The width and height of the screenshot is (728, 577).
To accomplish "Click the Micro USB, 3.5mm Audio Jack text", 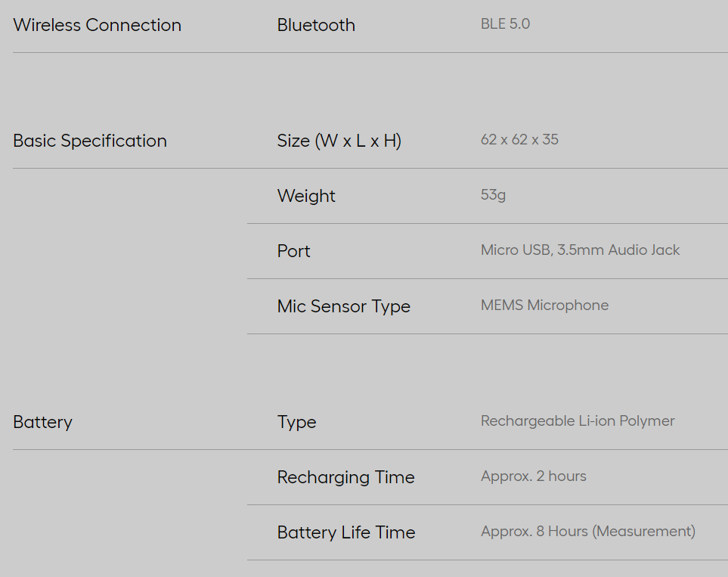I will (x=580, y=250).
